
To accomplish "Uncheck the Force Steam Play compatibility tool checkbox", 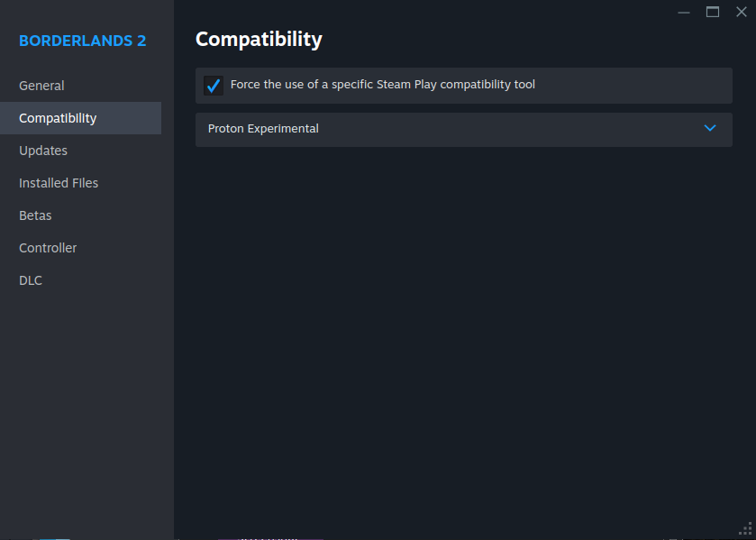I will pos(214,86).
